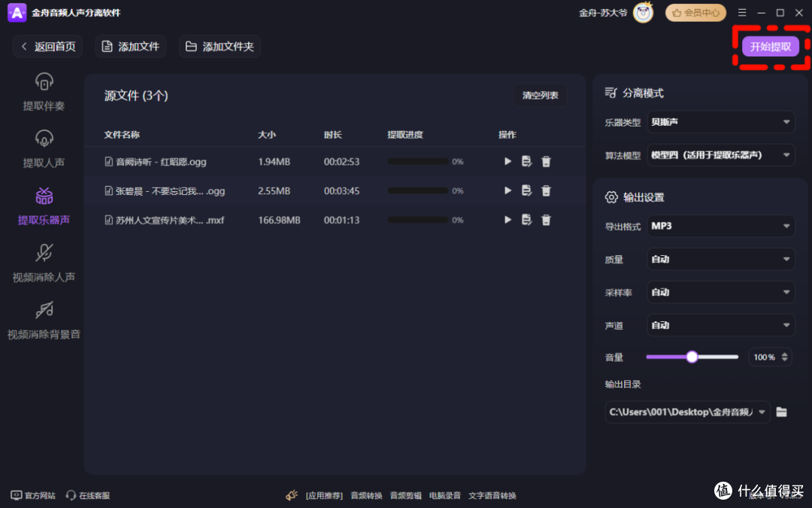
Task: Click the 文件名称 column header
Action: click(122, 135)
